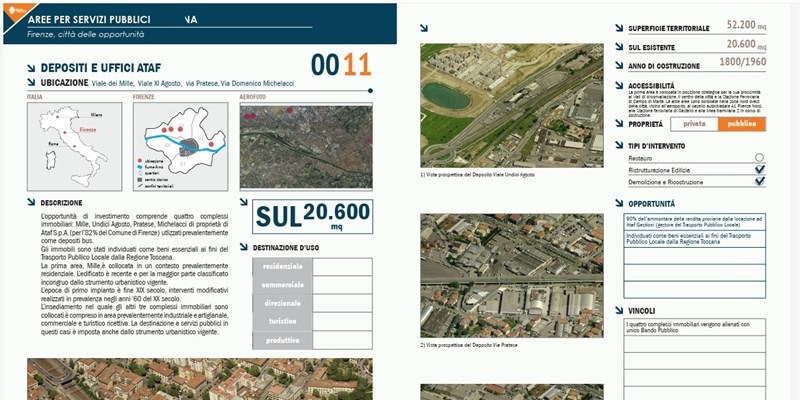The width and height of the screenshot is (800, 400).
Task: Click the arrow icon beside TIPI D'INTERVENTO
Action: tap(619, 145)
